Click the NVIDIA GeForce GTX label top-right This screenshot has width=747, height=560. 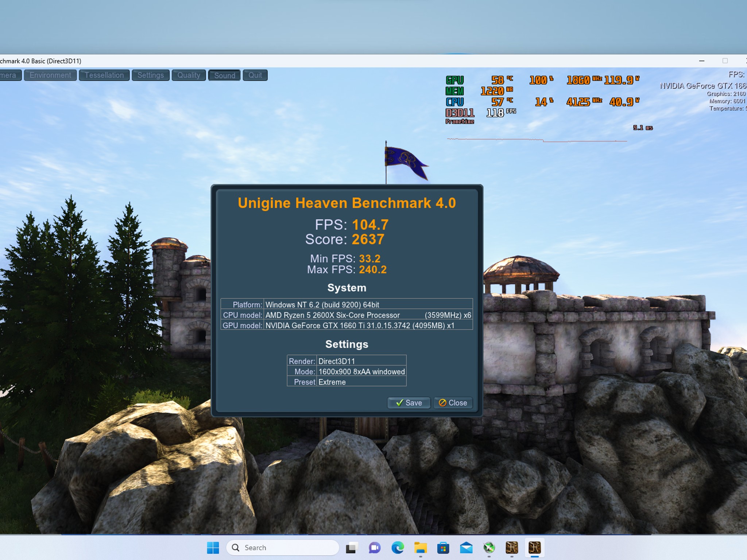[x=703, y=86]
